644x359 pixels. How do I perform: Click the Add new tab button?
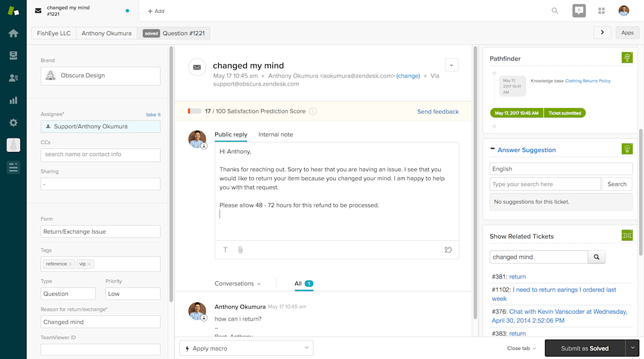coord(156,11)
